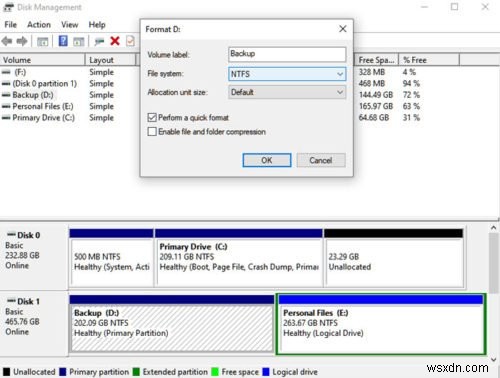The image size is (500, 378).
Task: Click the disk pane vertical scrollbar thumb
Action: 494,262
